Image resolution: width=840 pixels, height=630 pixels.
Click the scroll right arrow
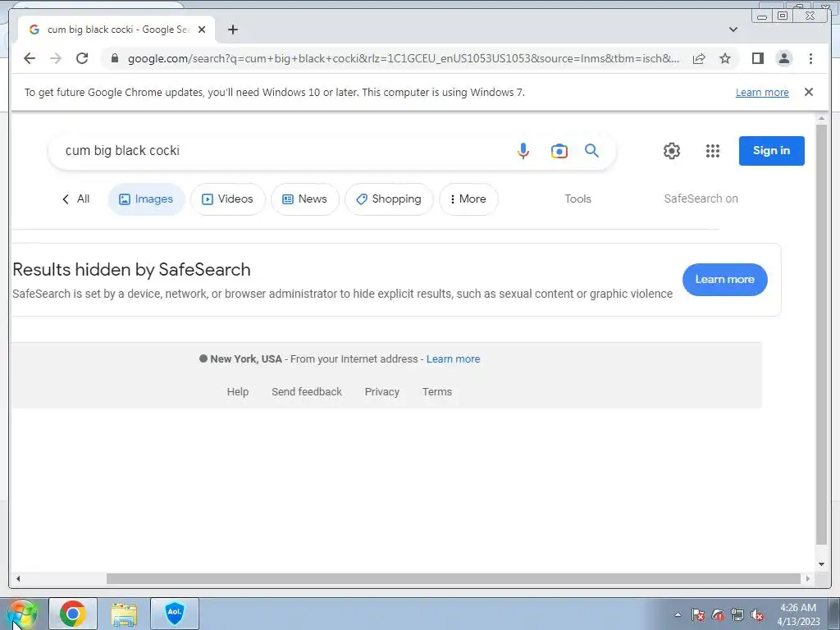[808, 578]
